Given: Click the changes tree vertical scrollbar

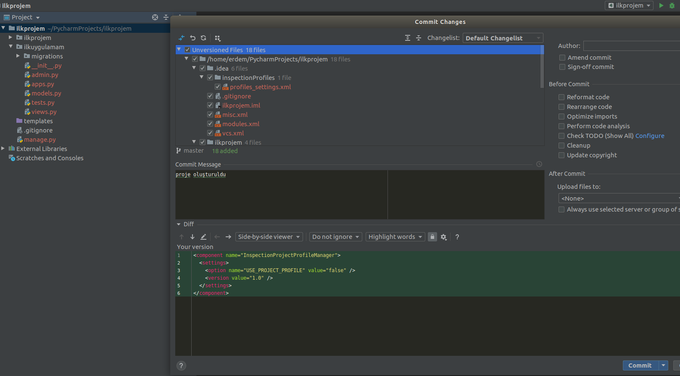Looking at the screenshot, I should click(542, 66).
